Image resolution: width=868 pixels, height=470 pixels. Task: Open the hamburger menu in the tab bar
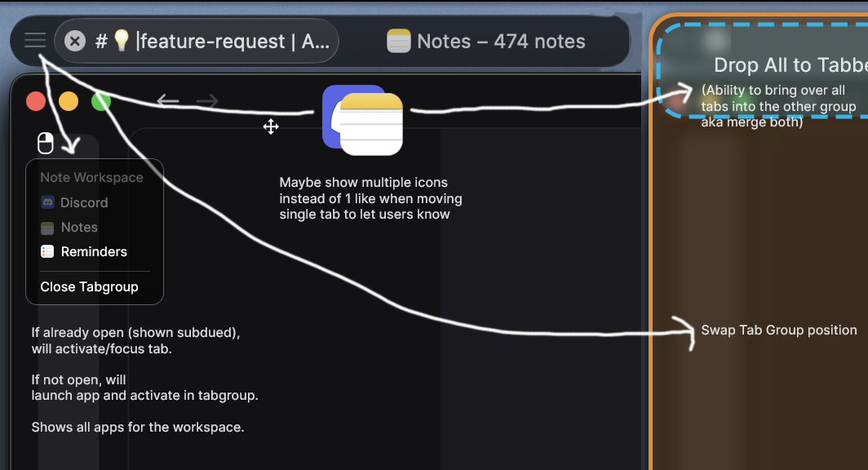(x=35, y=41)
